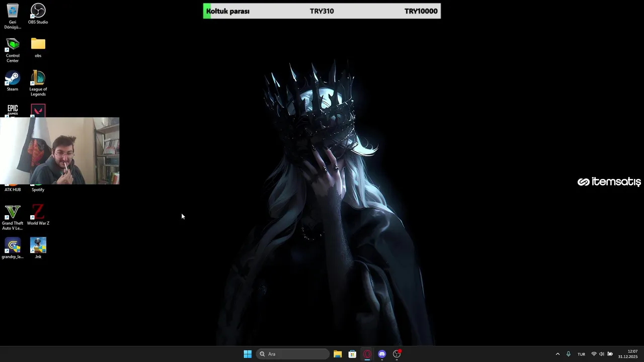This screenshot has height=362, width=644.
Task: Launch OBS Studio from desktop
Action: tap(38, 14)
